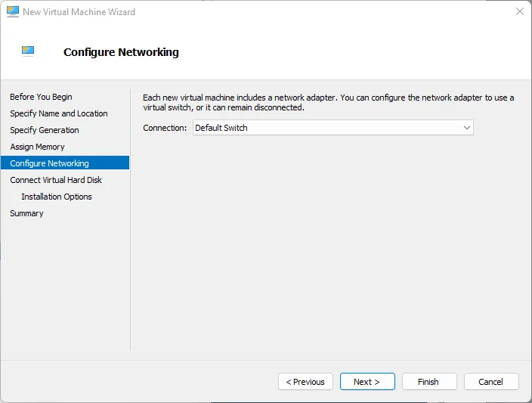532x403 pixels.
Task: Switch to the Specify Generation step
Action: (x=44, y=130)
